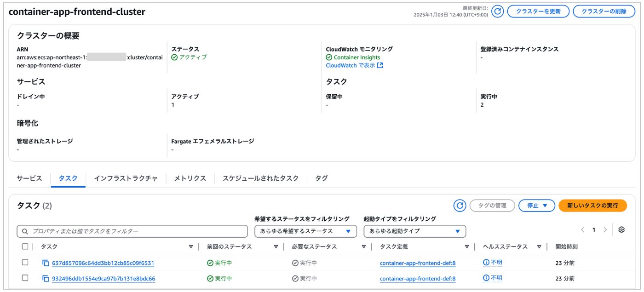Click the 開始時刻 column header

click(x=566, y=246)
